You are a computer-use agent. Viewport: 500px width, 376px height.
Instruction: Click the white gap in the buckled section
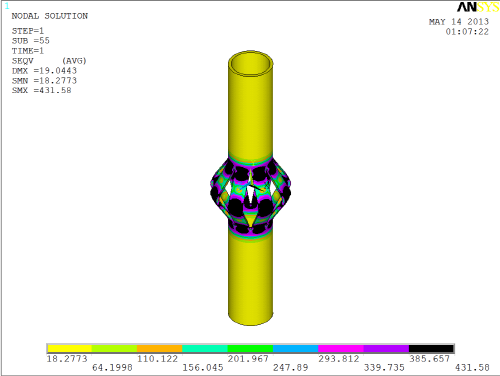click(250, 196)
